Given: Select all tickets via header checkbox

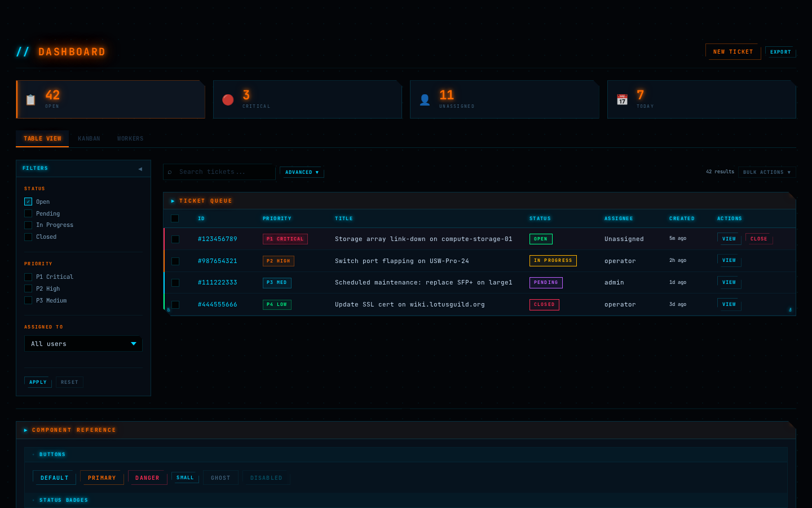Looking at the screenshot, I should (175, 218).
